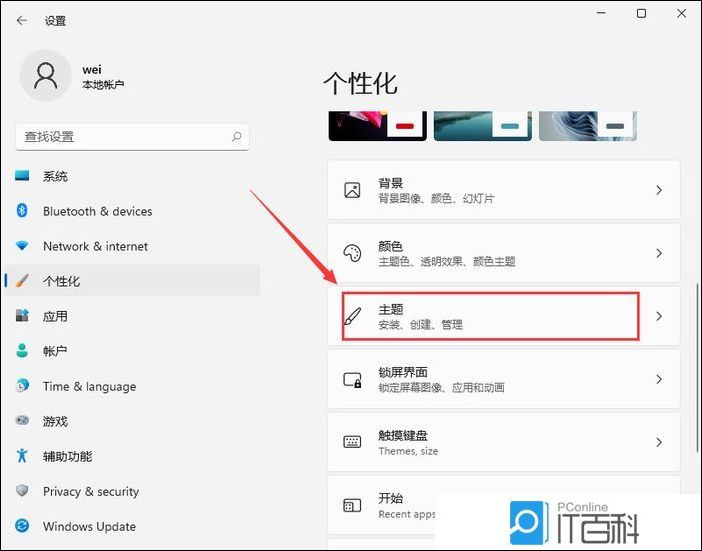Expand the 主题 row chevron

click(659, 316)
